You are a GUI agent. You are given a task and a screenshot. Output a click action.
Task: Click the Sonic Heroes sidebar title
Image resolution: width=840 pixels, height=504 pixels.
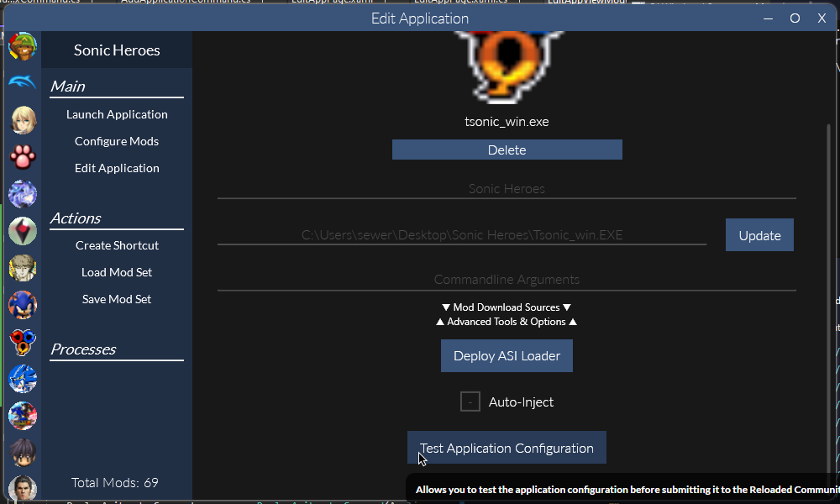pos(117,50)
